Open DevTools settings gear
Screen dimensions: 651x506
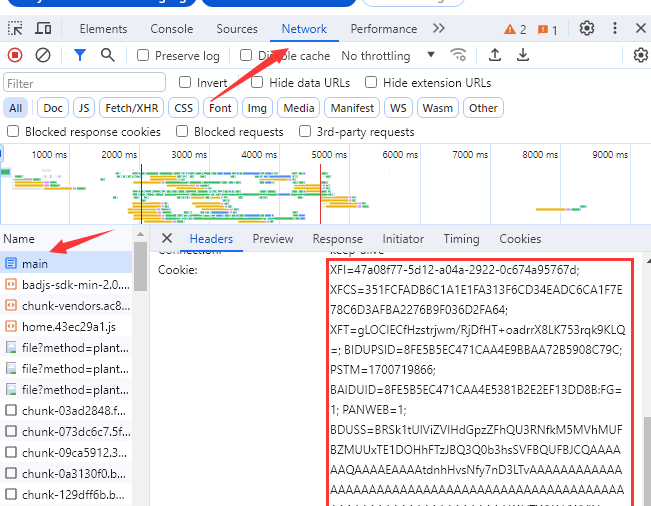tap(587, 29)
